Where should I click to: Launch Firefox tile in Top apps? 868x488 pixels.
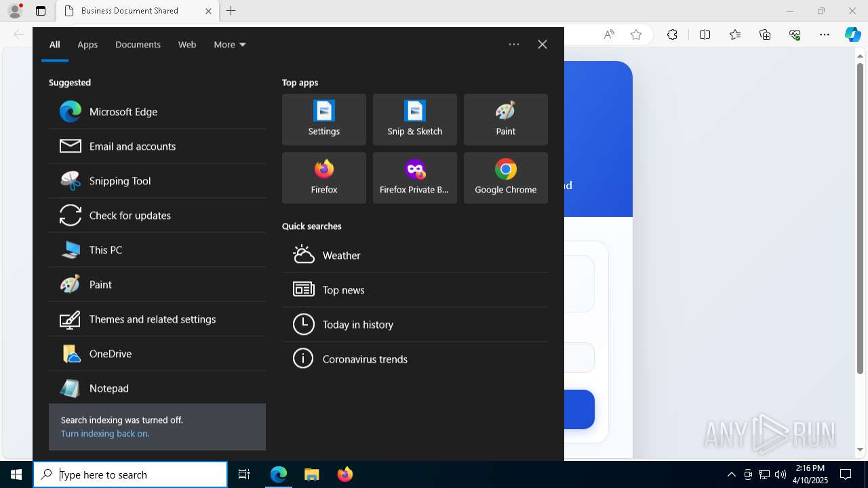click(x=324, y=178)
